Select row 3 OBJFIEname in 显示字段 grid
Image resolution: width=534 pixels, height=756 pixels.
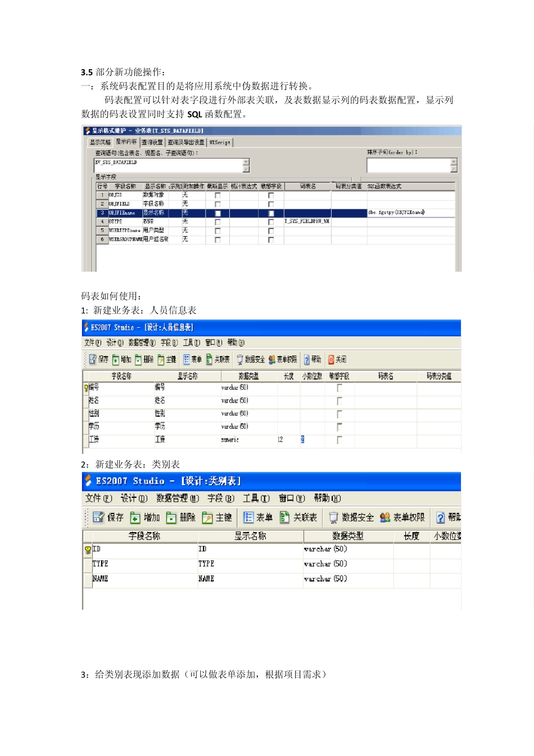pyautogui.click(x=275, y=213)
